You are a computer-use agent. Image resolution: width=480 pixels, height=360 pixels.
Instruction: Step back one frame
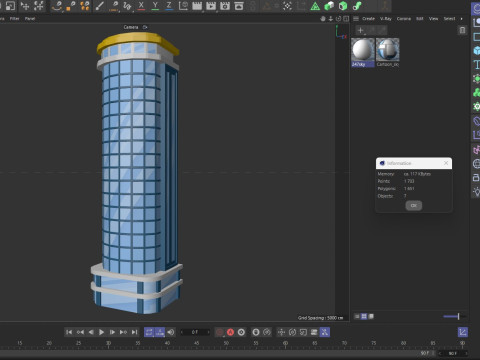(91, 332)
